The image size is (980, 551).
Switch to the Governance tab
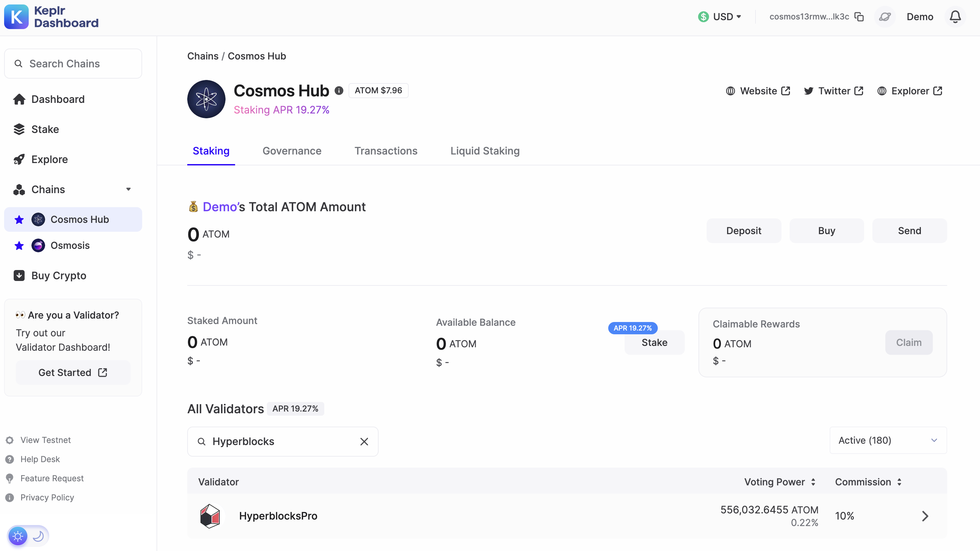coord(292,151)
